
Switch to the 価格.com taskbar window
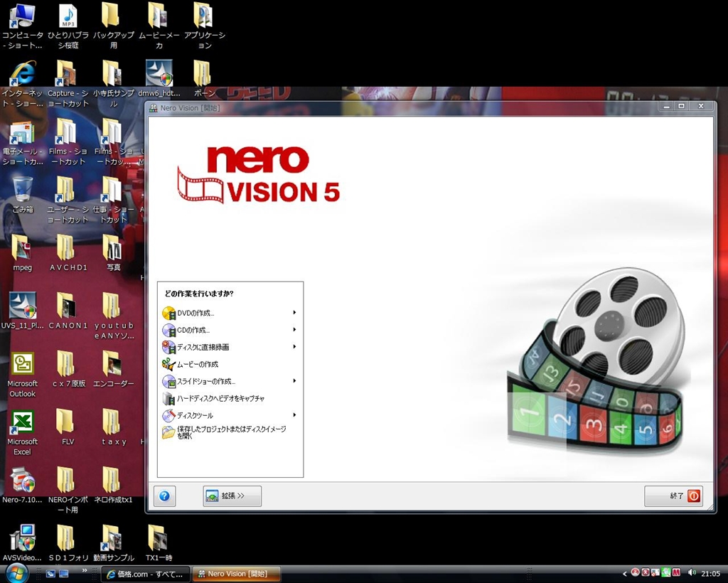(x=146, y=574)
